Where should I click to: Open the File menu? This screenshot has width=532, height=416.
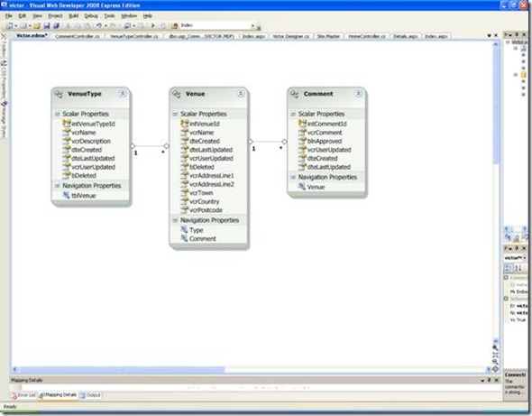[x=8, y=16]
